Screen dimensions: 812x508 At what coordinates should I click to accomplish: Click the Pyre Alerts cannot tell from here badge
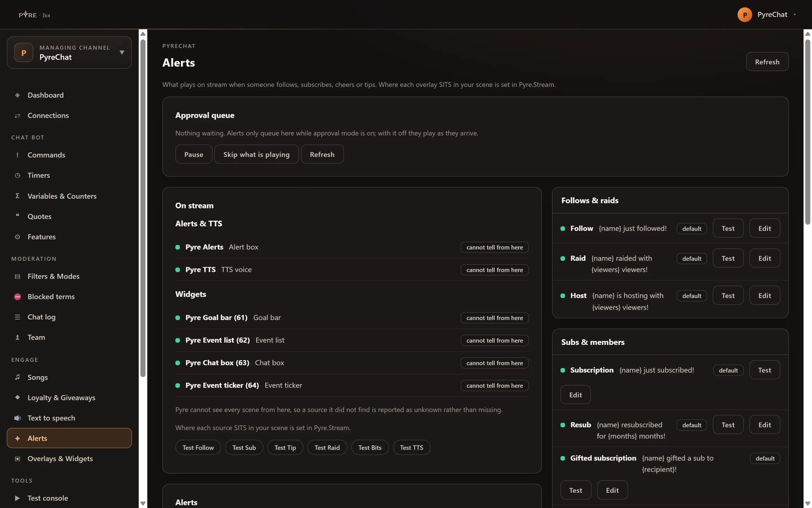pos(495,247)
